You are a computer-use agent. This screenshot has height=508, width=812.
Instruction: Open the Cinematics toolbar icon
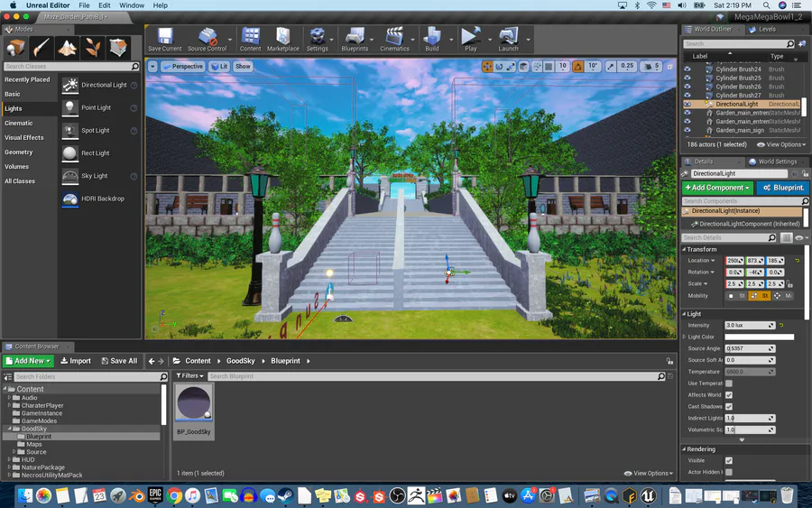[394, 39]
